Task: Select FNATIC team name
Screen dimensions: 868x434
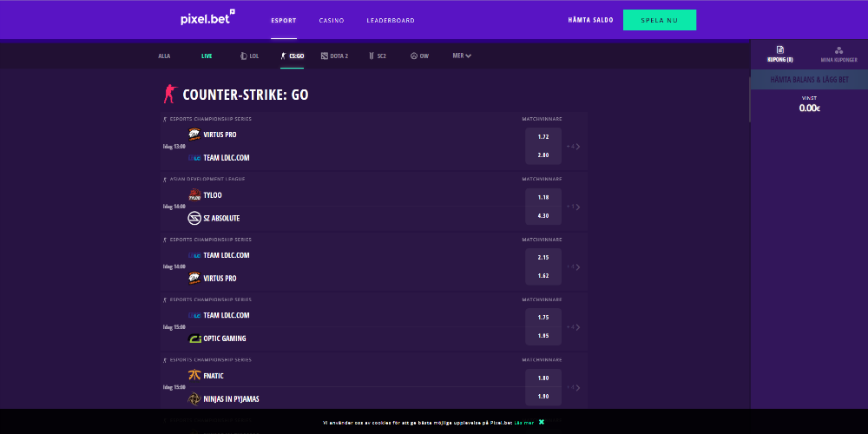Action: pyautogui.click(x=214, y=376)
